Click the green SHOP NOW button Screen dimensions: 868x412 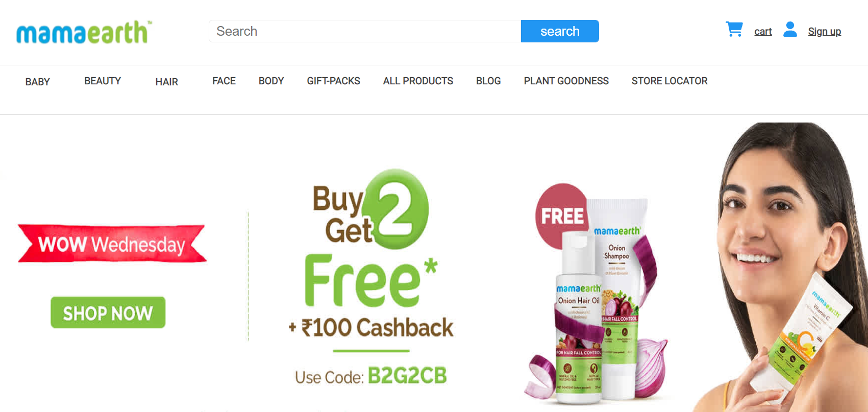click(x=108, y=312)
